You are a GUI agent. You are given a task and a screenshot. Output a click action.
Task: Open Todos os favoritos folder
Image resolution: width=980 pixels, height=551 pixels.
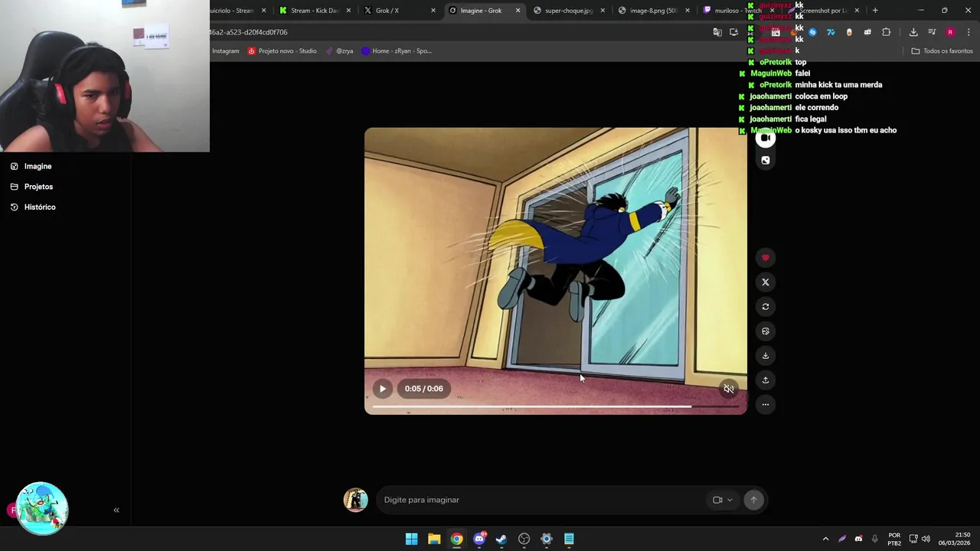[x=942, y=51]
